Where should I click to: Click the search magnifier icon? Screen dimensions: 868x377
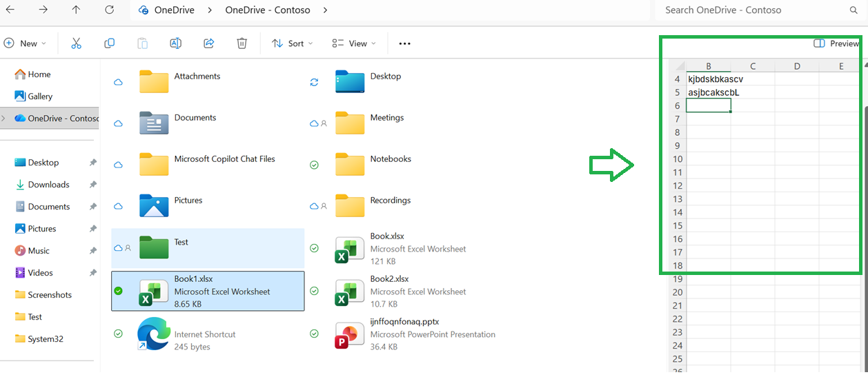[x=853, y=10]
